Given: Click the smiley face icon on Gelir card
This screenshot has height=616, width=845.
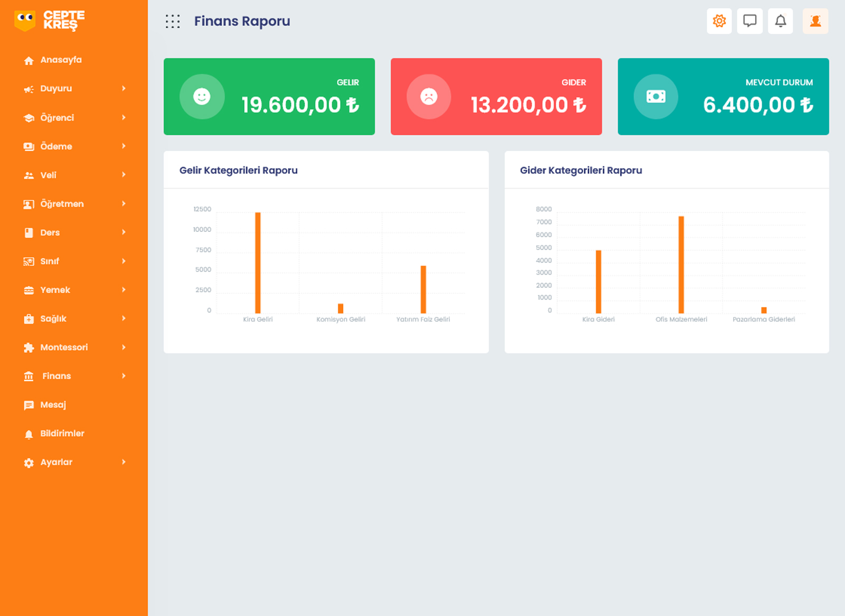Looking at the screenshot, I should [x=202, y=97].
